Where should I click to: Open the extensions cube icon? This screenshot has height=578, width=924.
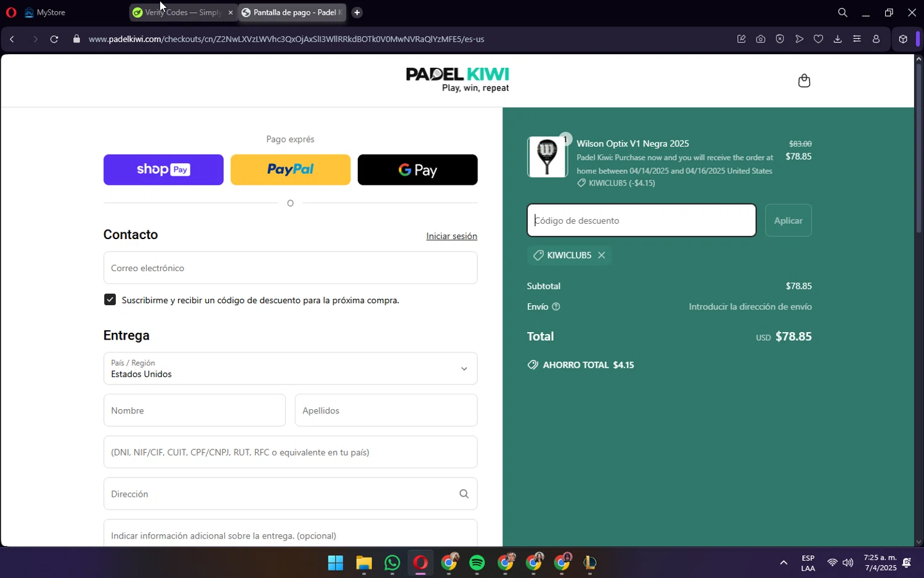coord(903,39)
